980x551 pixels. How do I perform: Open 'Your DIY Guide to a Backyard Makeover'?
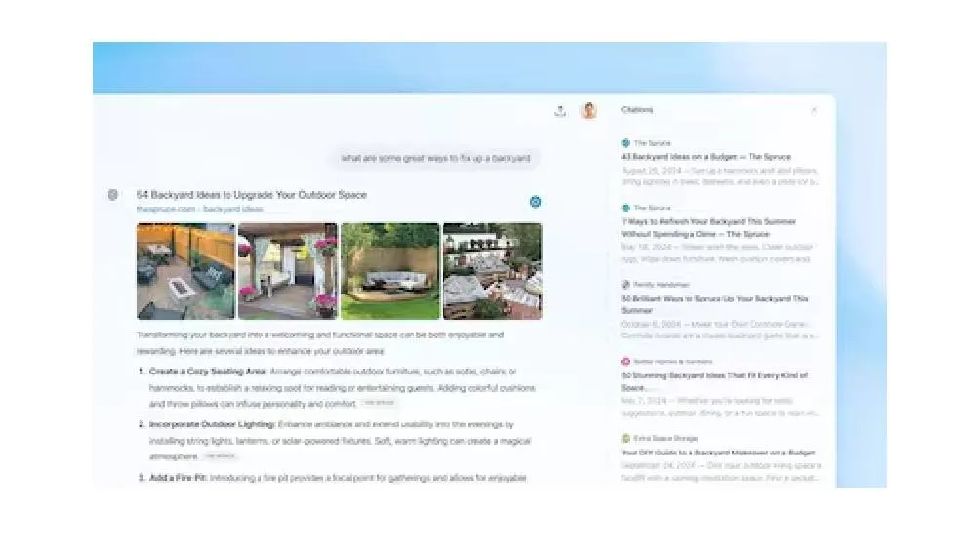pyautogui.click(x=717, y=453)
